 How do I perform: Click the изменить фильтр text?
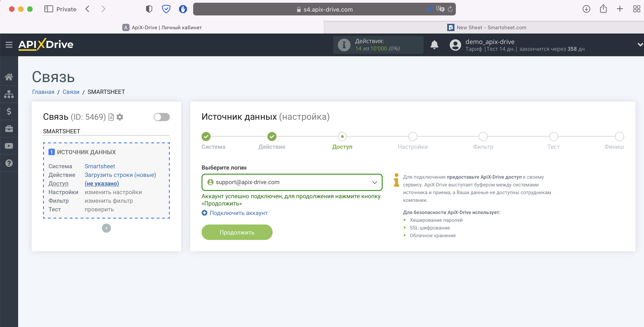coord(108,201)
